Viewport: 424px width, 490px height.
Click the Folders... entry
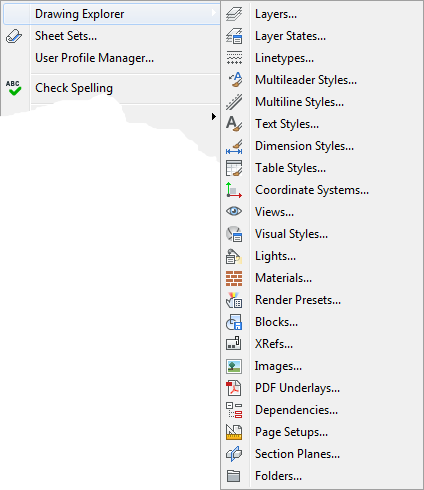click(x=278, y=476)
